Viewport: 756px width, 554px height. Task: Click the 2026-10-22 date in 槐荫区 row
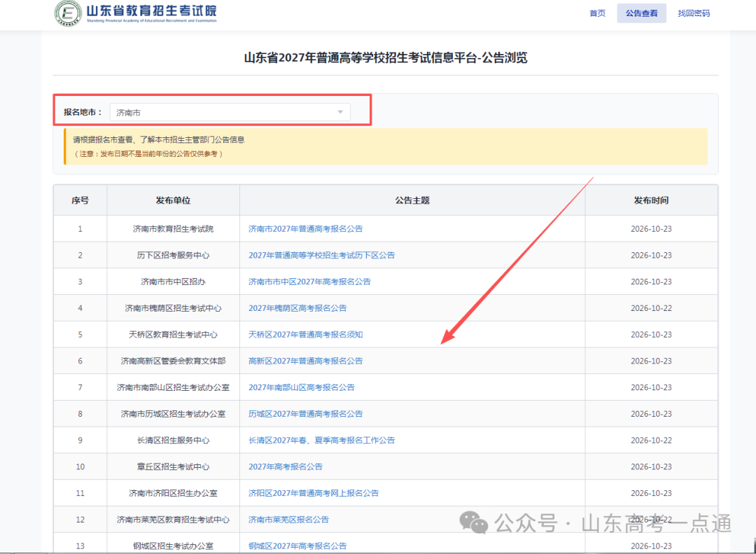click(x=651, y=308)
